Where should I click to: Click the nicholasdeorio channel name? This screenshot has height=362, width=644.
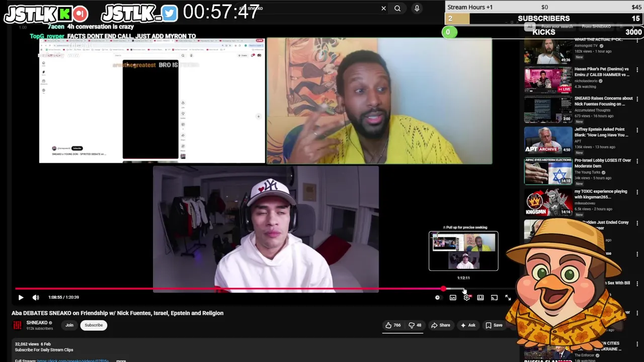pos(586,81)
